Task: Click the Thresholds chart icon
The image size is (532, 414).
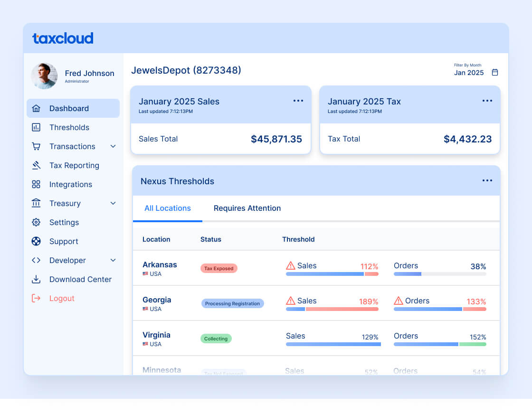Action: [36, 128]
